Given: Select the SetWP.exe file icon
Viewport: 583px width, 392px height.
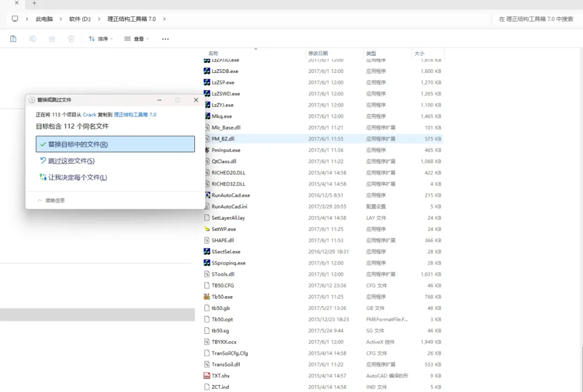Looking at the screenshot, I should pos(207,229).
